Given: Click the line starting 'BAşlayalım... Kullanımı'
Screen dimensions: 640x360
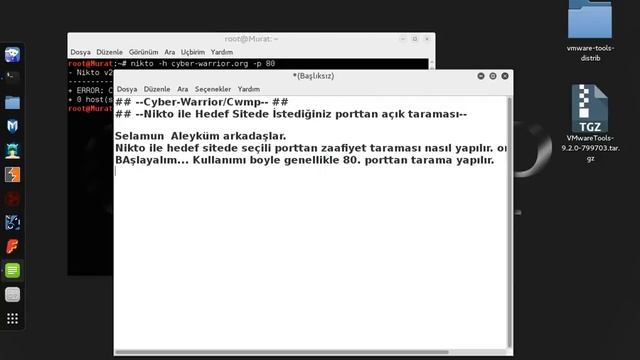Looking at the screenshot, I should [x=304, y=160].
